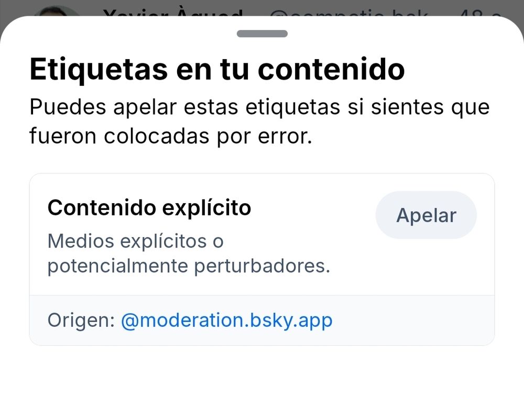Tap the dimmed user handle behind sheet
The height and width of the screenshot is (420, 524).
tap(348, 13)
